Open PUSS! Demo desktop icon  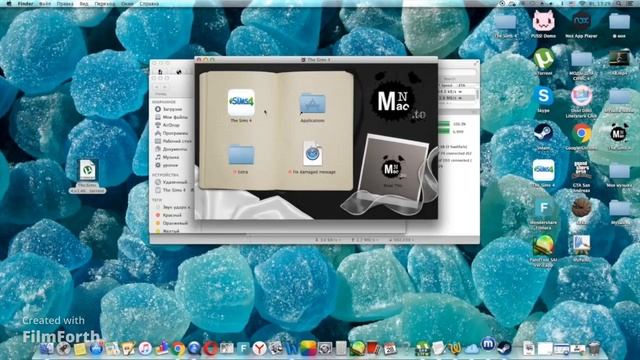pos(543,20)
